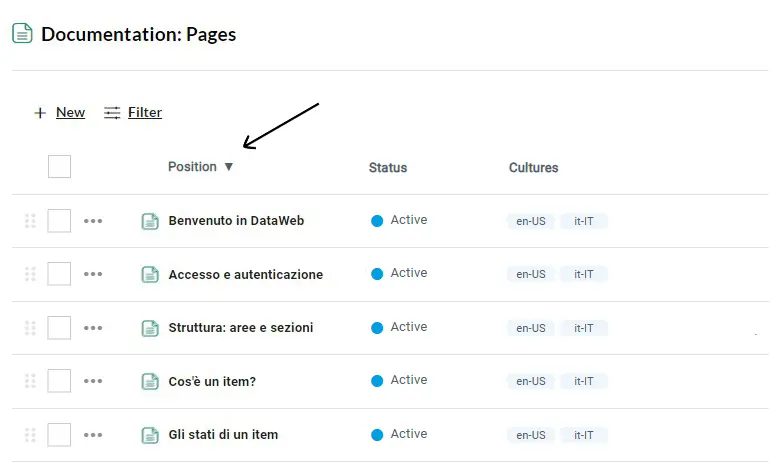Open the Accesso e autenticazione page link

click(245, 275)
